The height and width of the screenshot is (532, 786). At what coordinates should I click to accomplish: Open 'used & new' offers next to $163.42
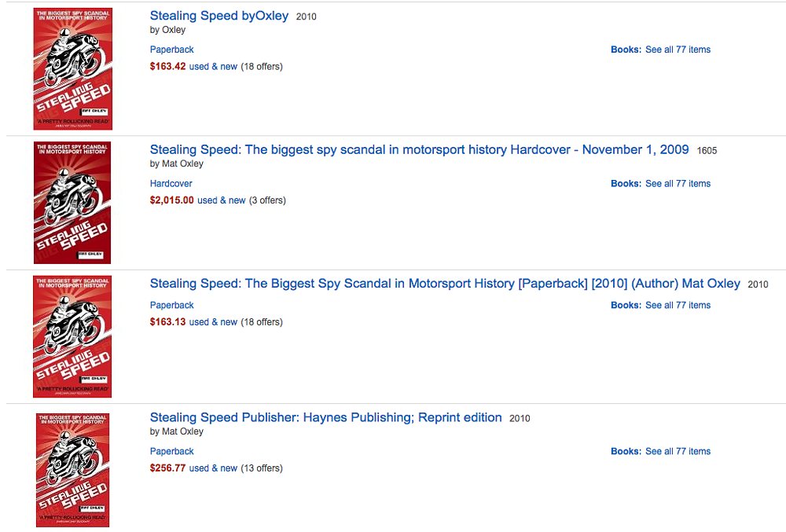click(213, 67)
